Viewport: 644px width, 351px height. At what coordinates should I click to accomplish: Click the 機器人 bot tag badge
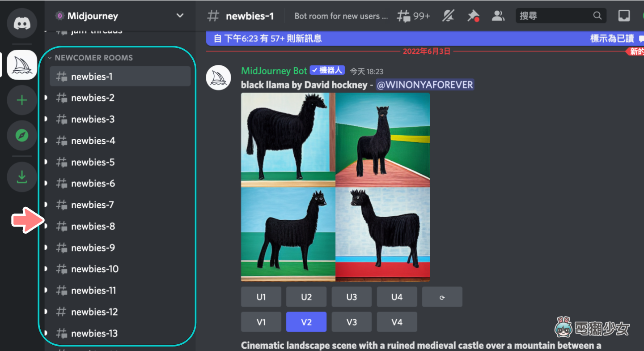point(327,70)
